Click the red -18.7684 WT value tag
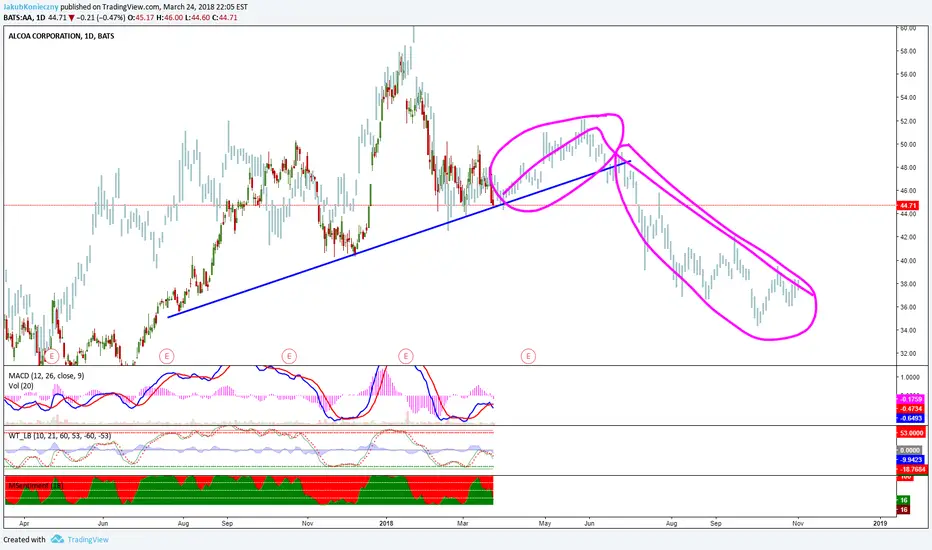This screenshot has height=550, width=932. point(911,470)
